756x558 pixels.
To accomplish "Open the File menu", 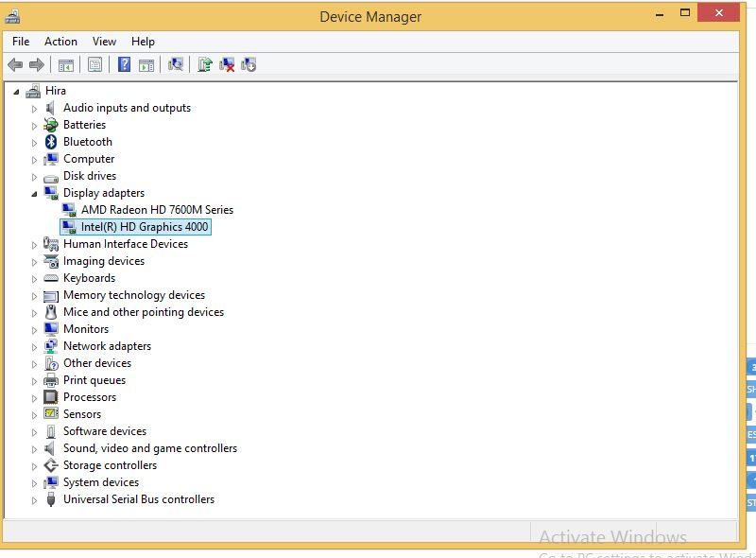I will tap(20, 42).
